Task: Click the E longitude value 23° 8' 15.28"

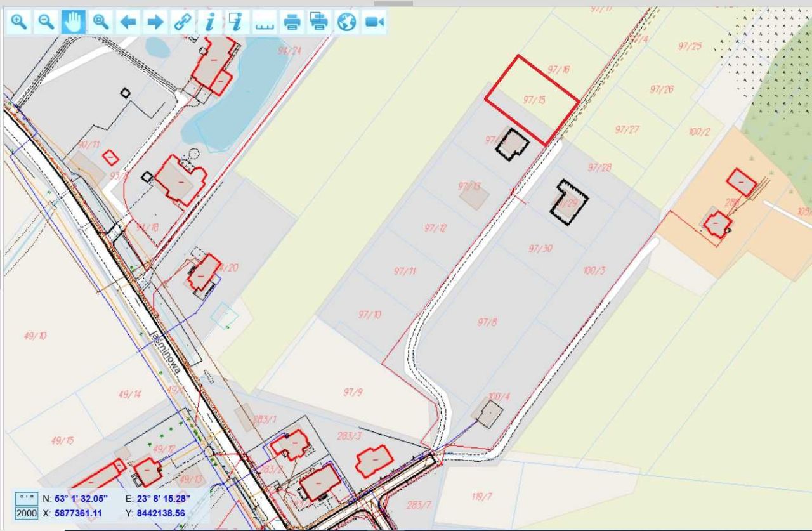Action: (163, 499)
